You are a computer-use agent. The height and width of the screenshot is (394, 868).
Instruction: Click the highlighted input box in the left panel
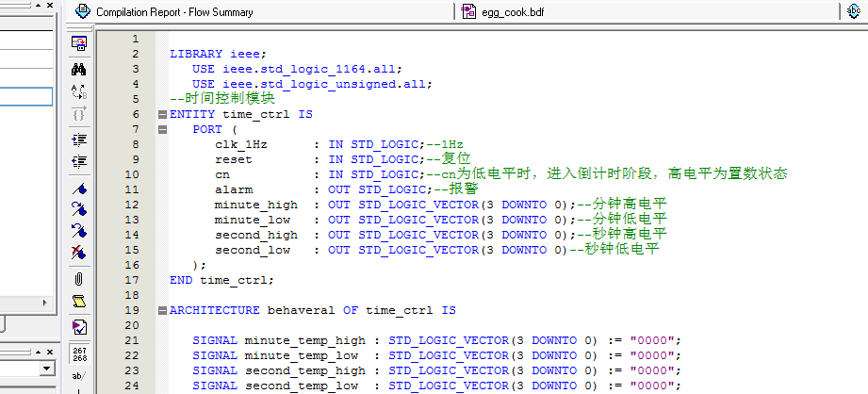[26, 97]
